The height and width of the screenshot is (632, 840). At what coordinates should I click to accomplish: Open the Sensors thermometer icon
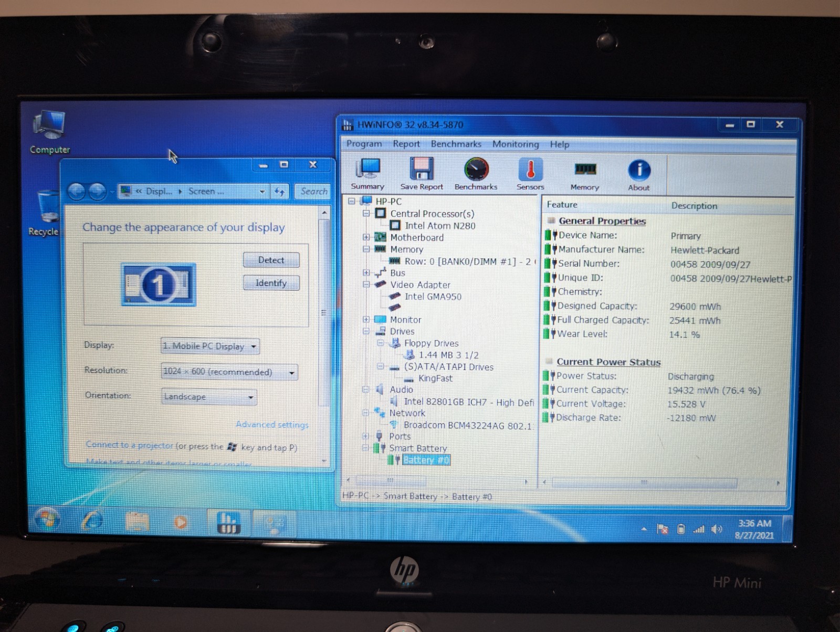pyautogui.click(x=530, y=174)
